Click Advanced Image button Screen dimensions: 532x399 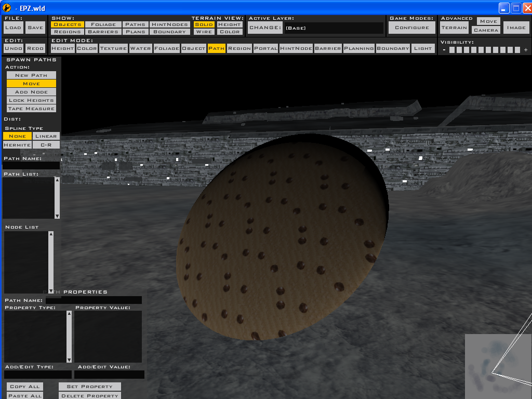tap(516, 28)
